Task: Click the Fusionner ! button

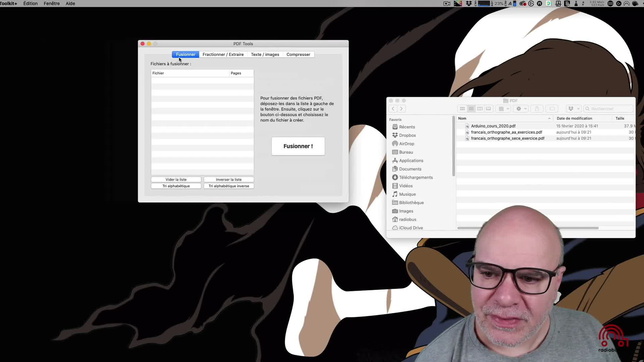Action: coord(298,146)
